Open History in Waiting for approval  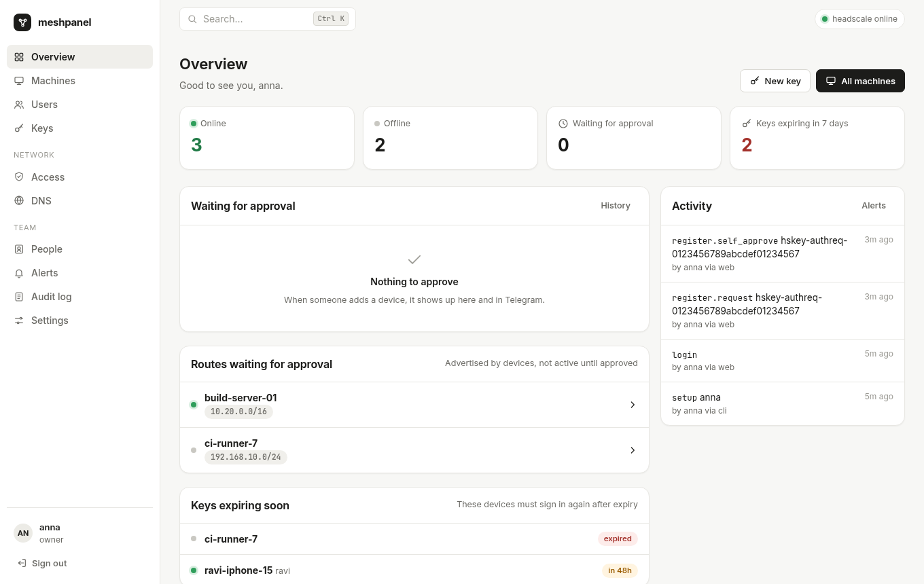click(616, 206)
